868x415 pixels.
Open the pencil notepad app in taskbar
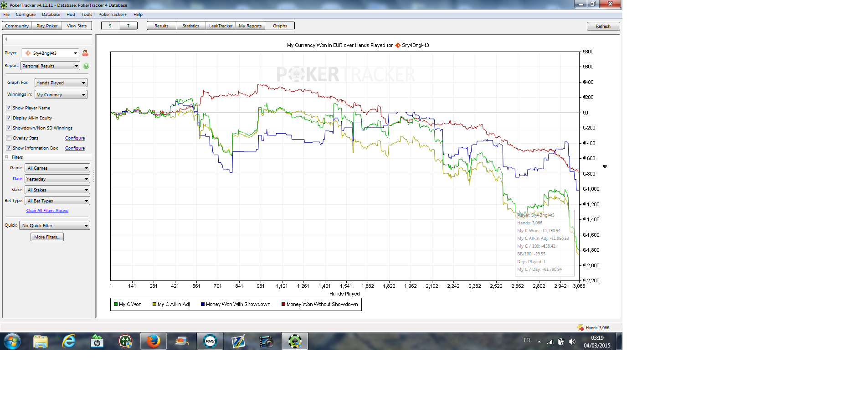[238, 341]
